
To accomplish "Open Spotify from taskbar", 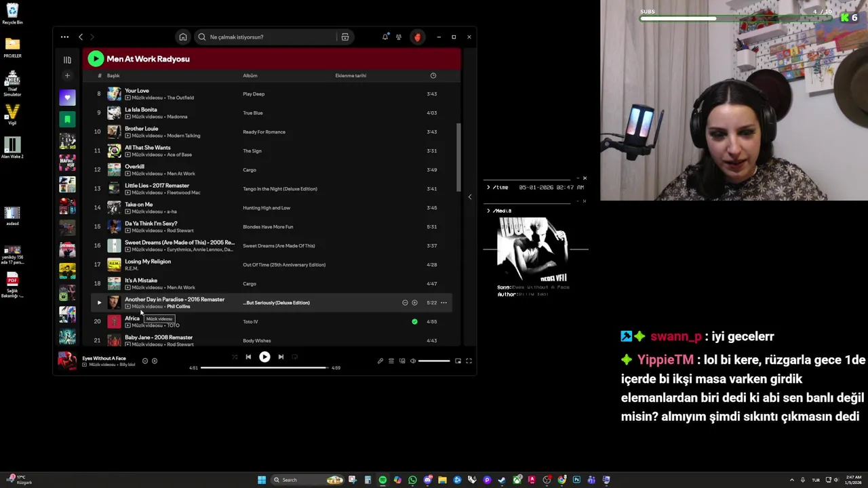I will coord(382,480).
